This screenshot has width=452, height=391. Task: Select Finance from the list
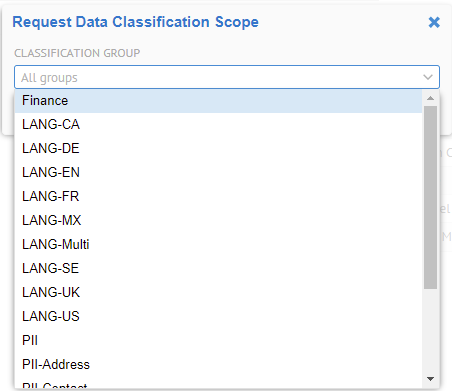pyautogui.click(x=218, y=101)
